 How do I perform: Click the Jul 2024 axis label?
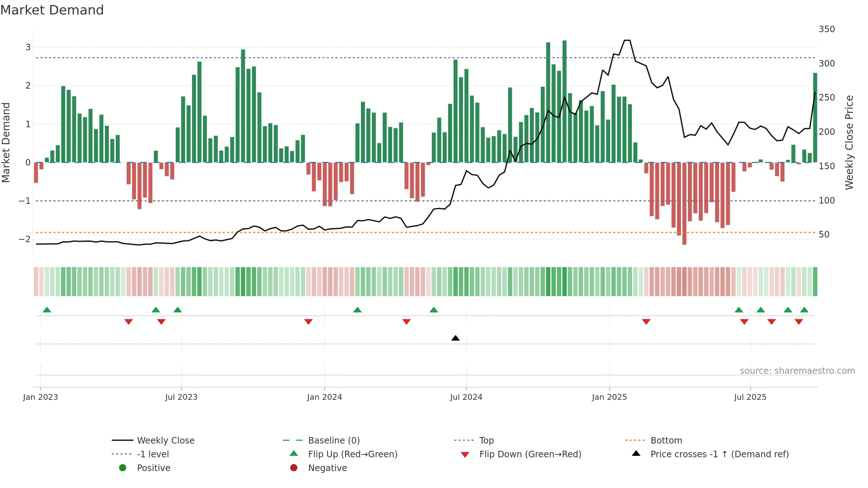466,397
